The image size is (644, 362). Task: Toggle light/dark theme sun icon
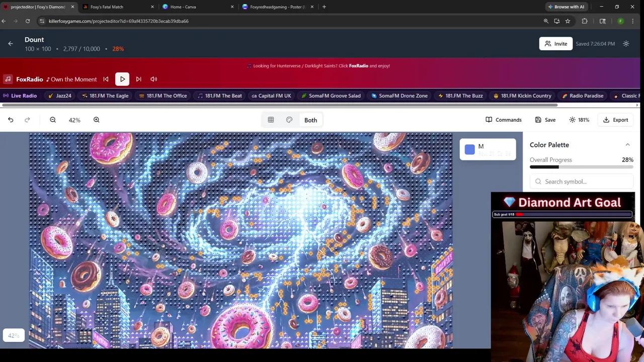(626, 44)
